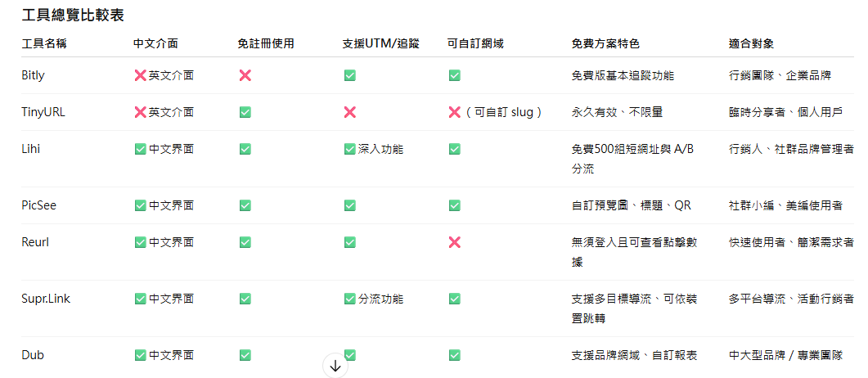
Task: Select the 免費方案特色 column header
Action: pyautogui.click(x=605, y=43)
